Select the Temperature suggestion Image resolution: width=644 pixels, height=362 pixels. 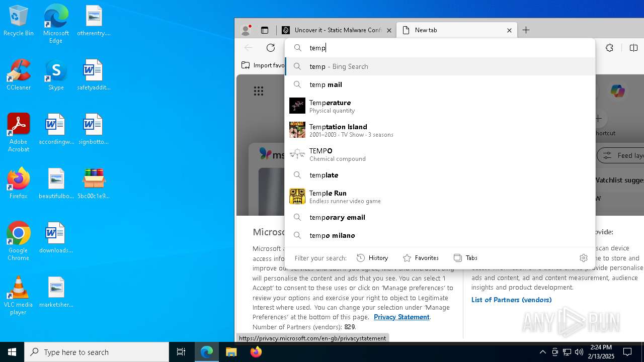440,106
